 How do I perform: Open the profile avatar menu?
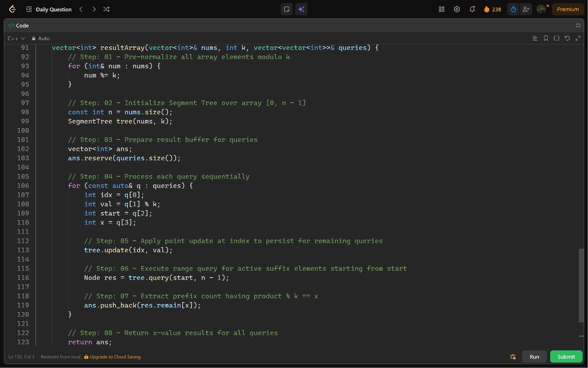point(541,9)
